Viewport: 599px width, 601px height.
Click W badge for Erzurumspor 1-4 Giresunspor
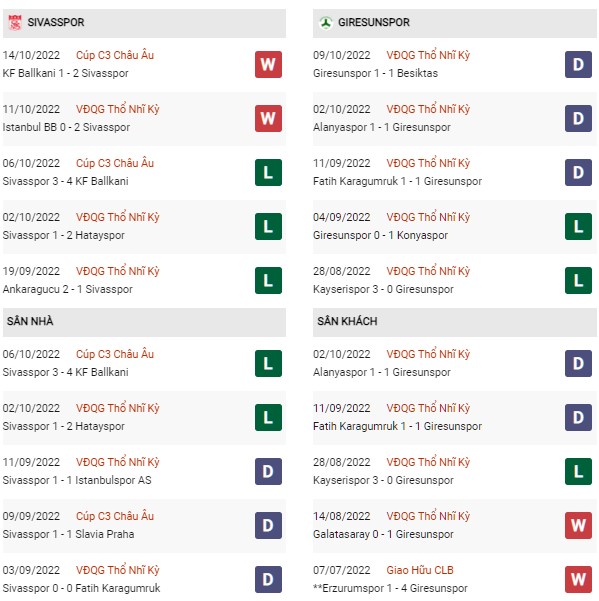point(578,580)
